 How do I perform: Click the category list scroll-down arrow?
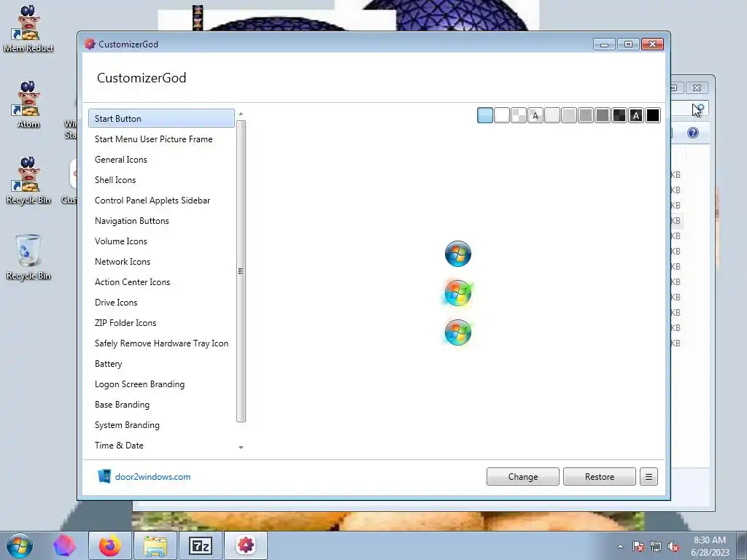click(x=241, y=448)
